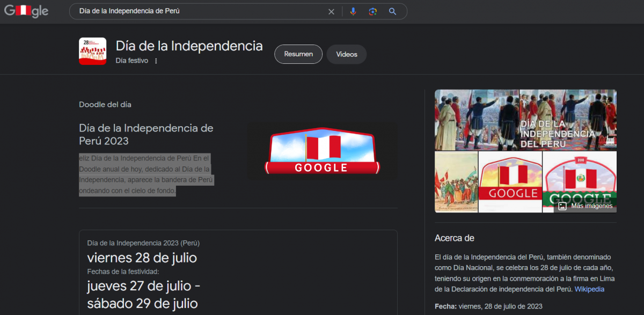The image size is (644, 315).
Task: Click the highlighted doodle description paragraph
Action: (x=146, y=174)
